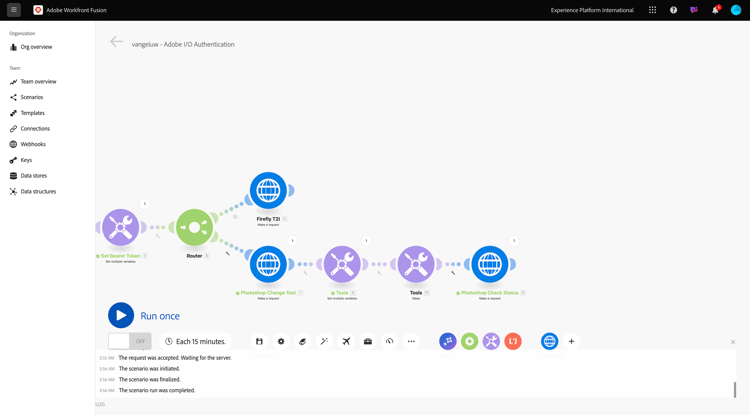Open schedule setting Each 15 minutes

tap(195, 341)
